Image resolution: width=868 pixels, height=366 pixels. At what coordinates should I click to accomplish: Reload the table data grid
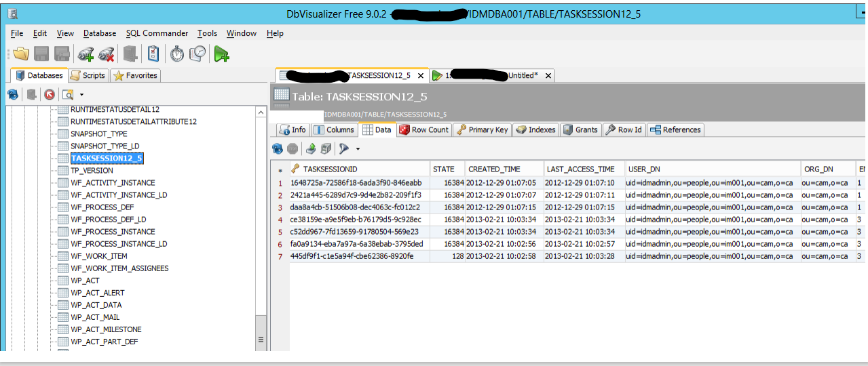[278, 148]
